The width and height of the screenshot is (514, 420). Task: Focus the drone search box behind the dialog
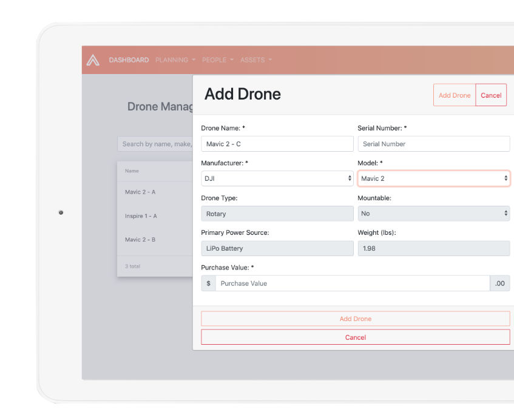pos(155,144)
